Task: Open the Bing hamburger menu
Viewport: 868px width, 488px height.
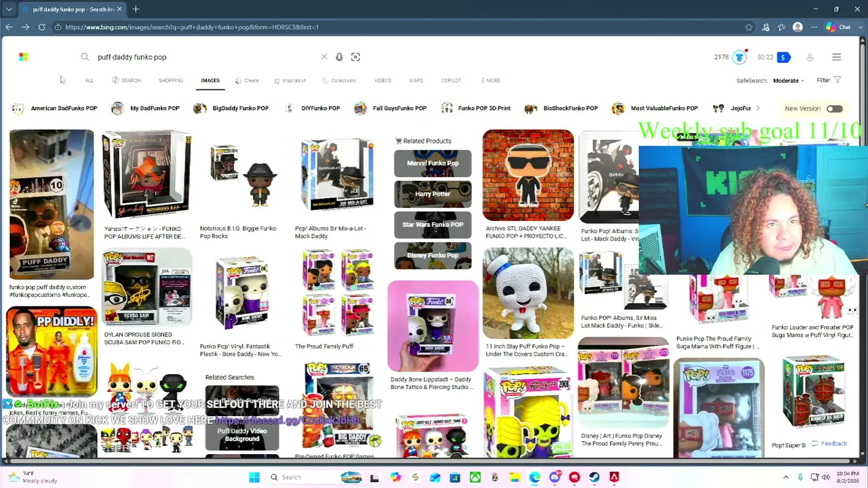Action: tap(836, 57)
